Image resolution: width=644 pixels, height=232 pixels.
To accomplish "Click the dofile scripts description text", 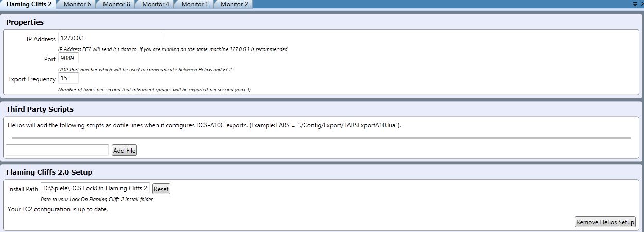I will pyautogui.click(x=204, y=125).
